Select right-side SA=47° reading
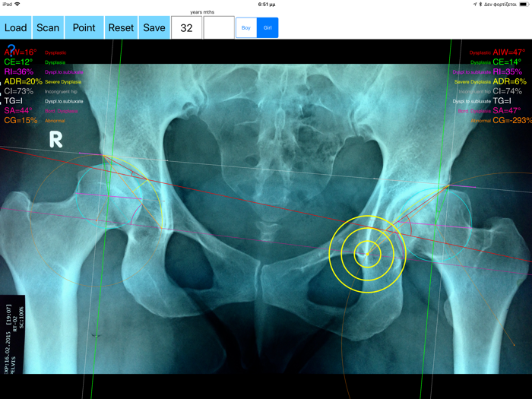The image size is (532, 399). click(x=507, y=111)
